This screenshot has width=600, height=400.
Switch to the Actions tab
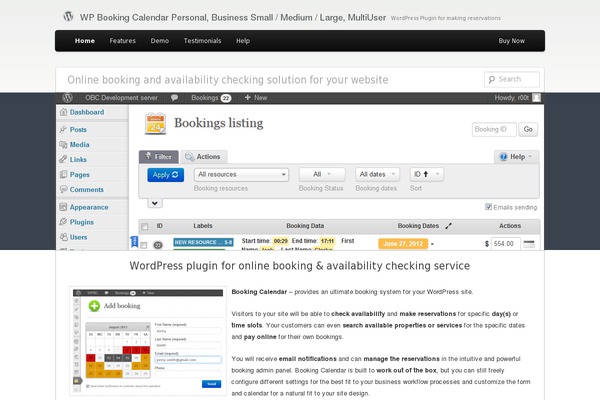click(204, 157)
